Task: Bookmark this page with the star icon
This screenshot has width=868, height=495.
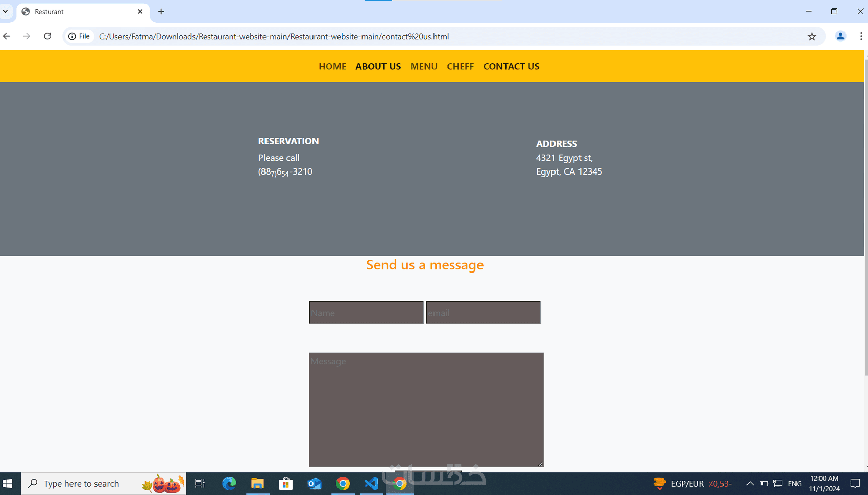Action: pyautogui.click(x=812, y=36)
